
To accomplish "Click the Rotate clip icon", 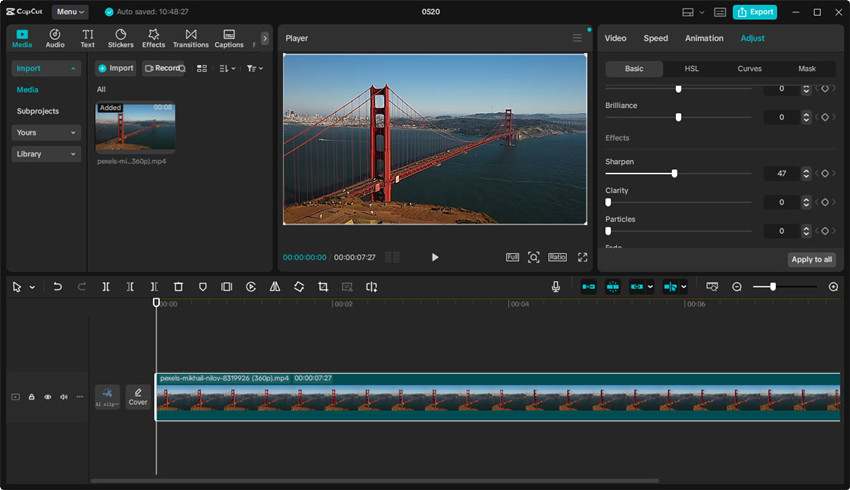I will coord(299,287).
